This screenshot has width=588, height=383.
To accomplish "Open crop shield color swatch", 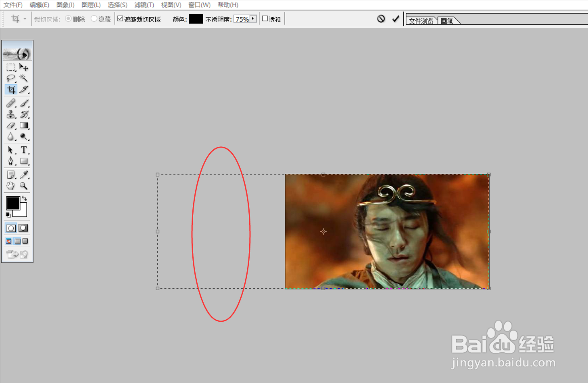I will [196, 19].
